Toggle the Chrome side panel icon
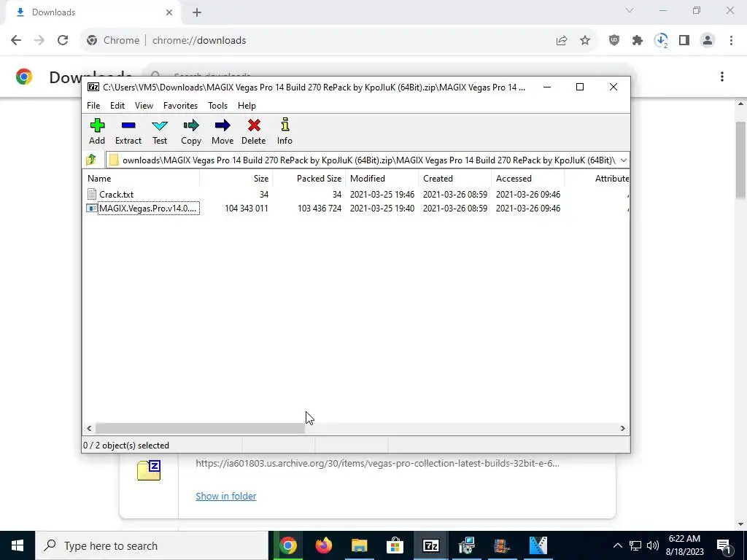Screen dimensions: 747x560 click(x=684, y=41)
